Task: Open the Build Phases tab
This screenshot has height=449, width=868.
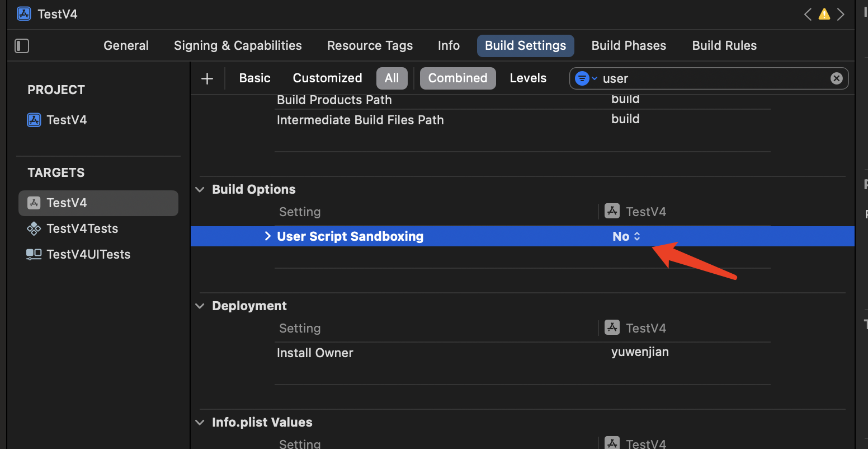Action: (629, 46)
